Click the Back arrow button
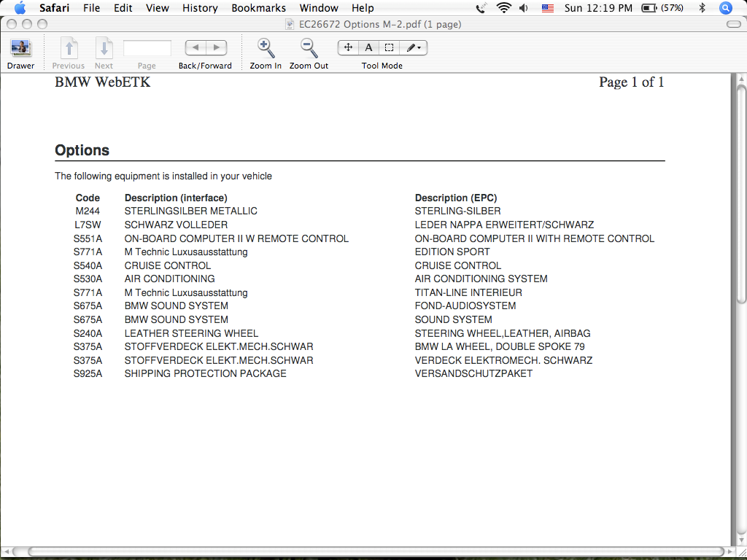 (196, 47)
